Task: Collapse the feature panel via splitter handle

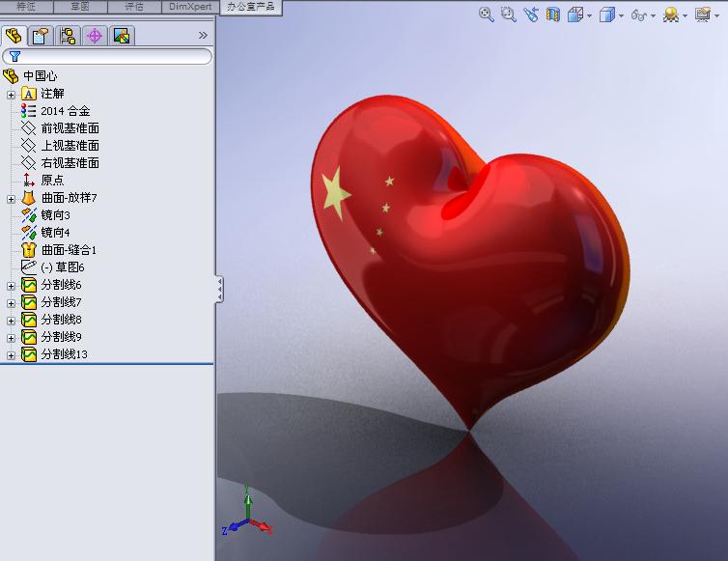Action: [219, 290]
